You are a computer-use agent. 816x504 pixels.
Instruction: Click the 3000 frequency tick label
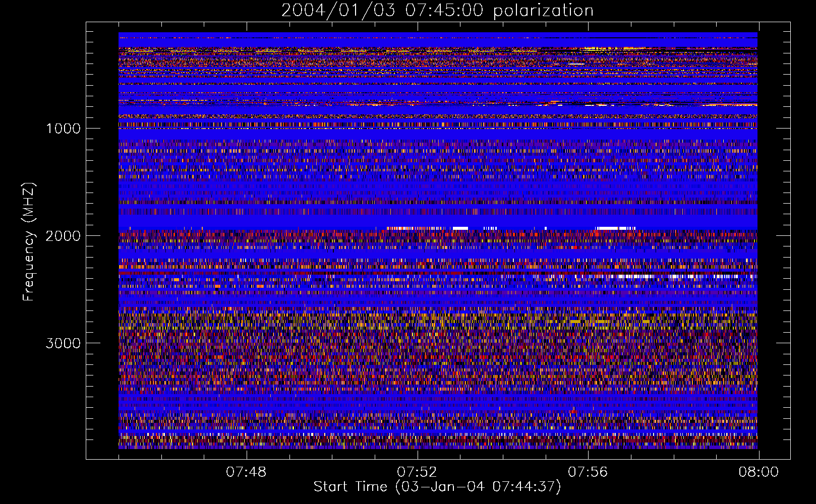63,343
